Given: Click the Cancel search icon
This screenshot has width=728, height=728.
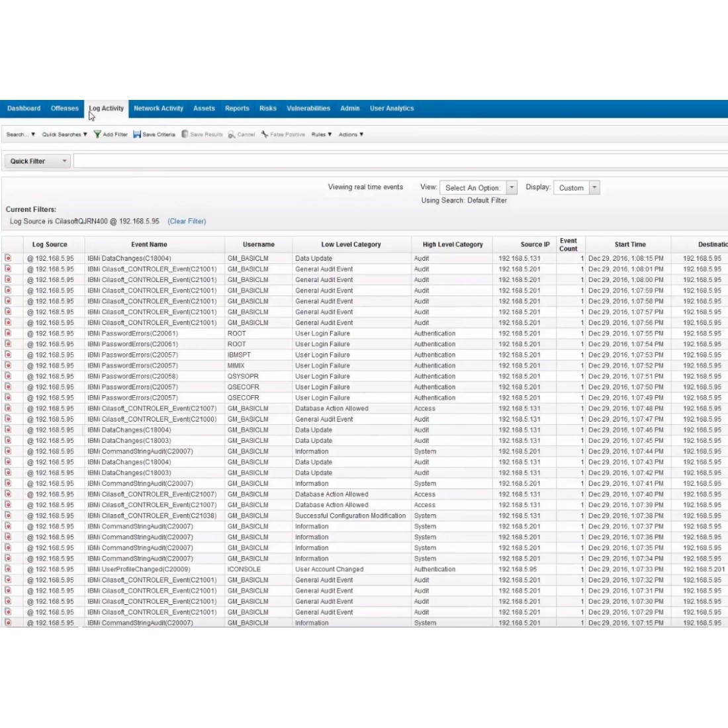Looking at the screenshot, I should 231,134.
